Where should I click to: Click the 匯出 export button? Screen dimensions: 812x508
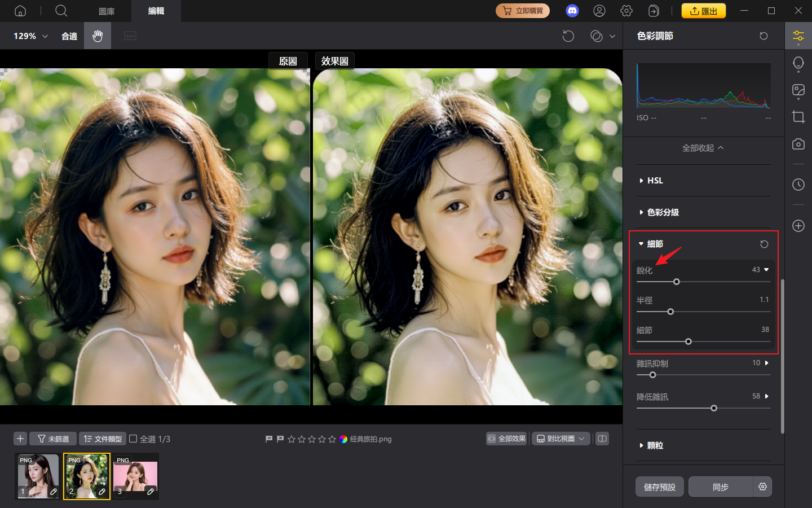[x=703, y=11]
